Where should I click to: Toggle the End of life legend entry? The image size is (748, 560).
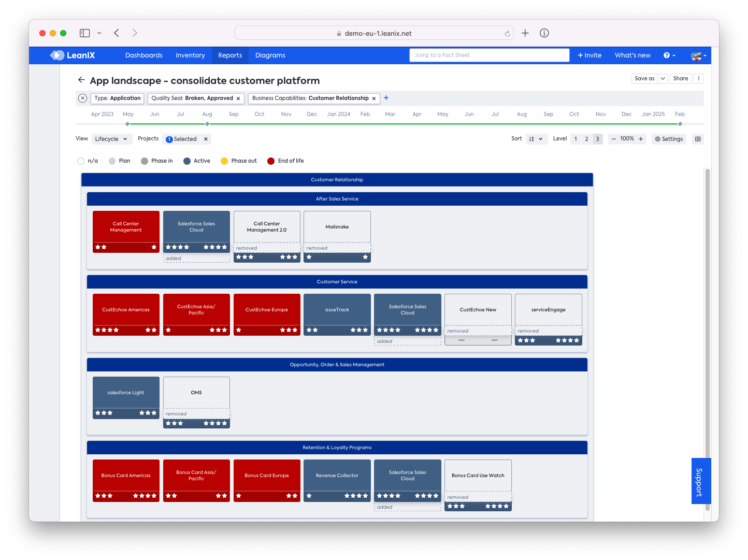(x=285, y=161)
